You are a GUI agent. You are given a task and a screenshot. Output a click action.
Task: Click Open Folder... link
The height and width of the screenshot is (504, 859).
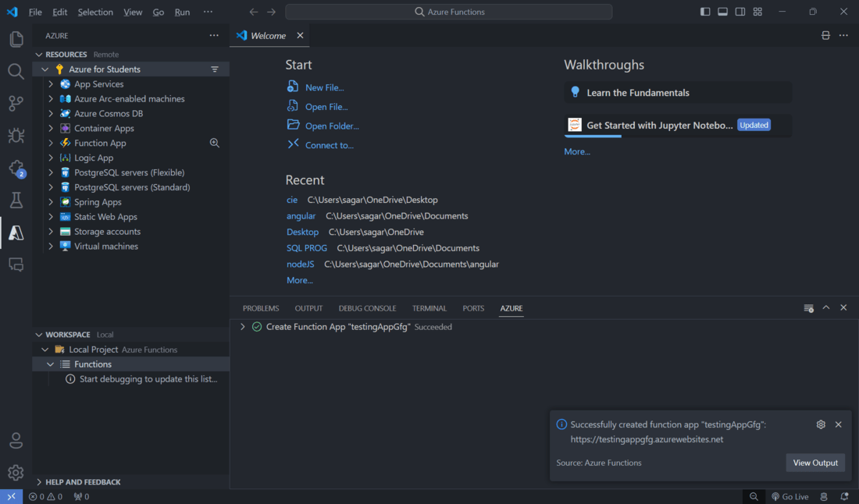tap(332, 126)
